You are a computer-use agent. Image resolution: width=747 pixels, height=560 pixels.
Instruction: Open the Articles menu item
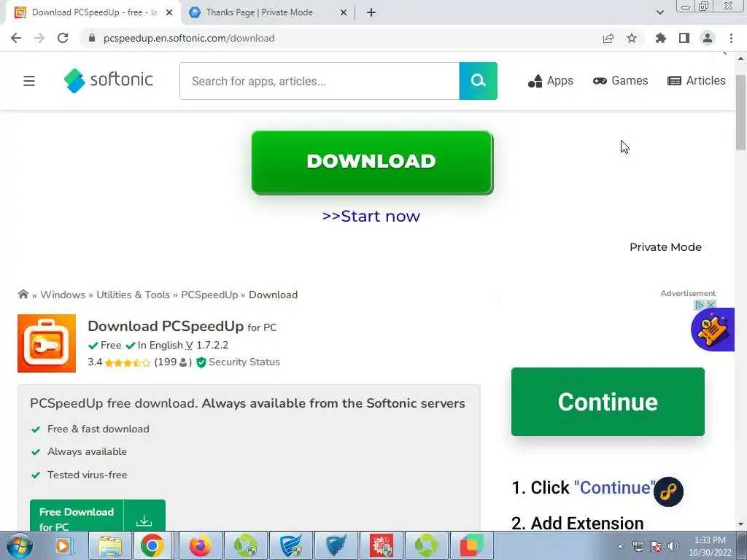coord(697,81)
